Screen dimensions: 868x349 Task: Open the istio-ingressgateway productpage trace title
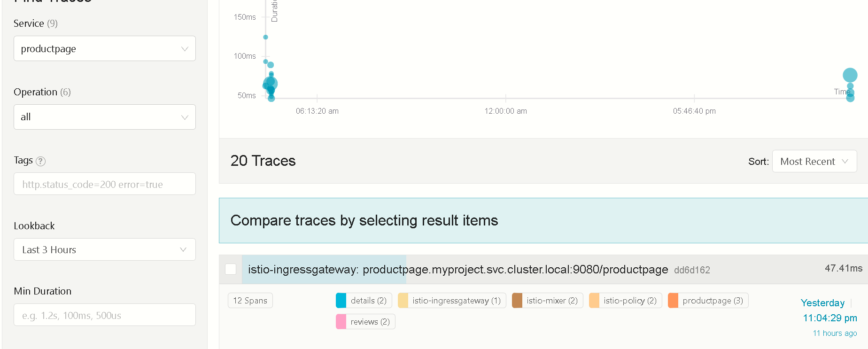tap(457, 269)
